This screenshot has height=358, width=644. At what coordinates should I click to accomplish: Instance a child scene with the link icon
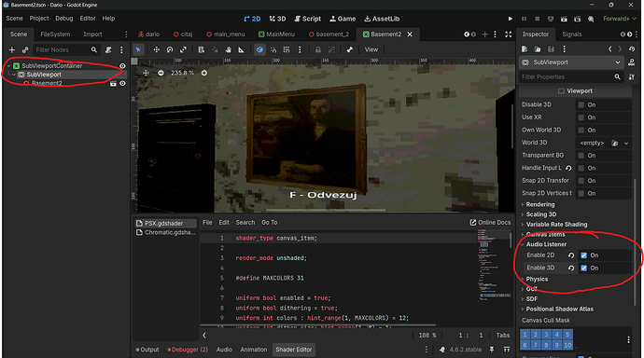click(25, 50)
